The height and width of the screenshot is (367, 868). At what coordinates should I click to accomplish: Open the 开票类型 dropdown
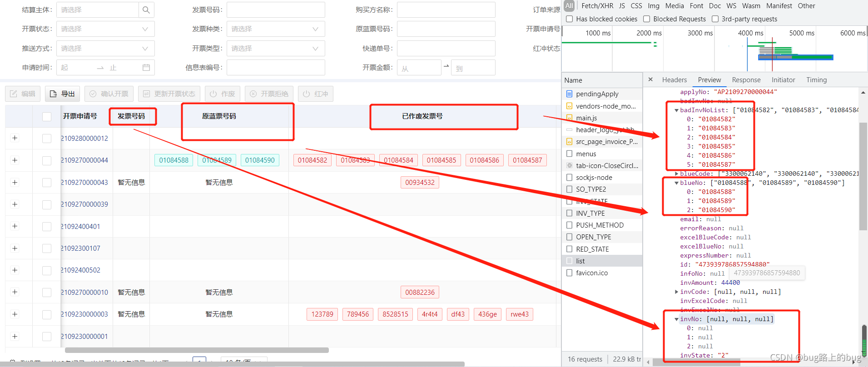pyautogui.click(x=276, y=49)
